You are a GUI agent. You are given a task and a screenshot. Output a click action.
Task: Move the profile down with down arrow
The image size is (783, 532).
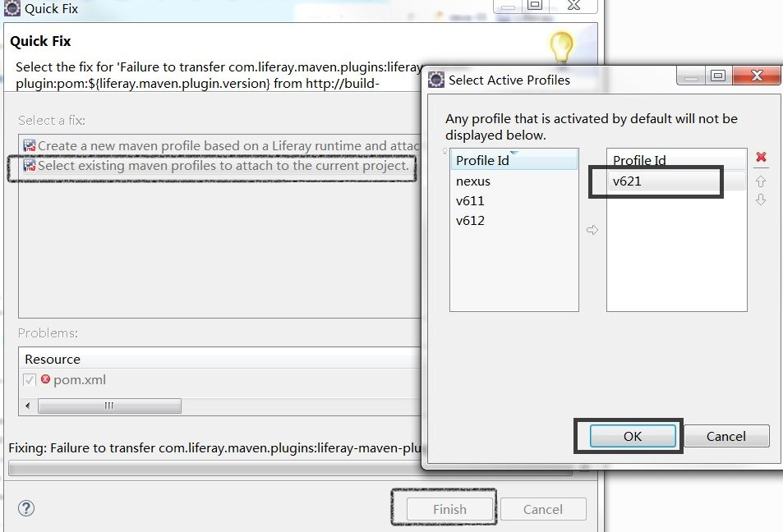tap(761, 200)
